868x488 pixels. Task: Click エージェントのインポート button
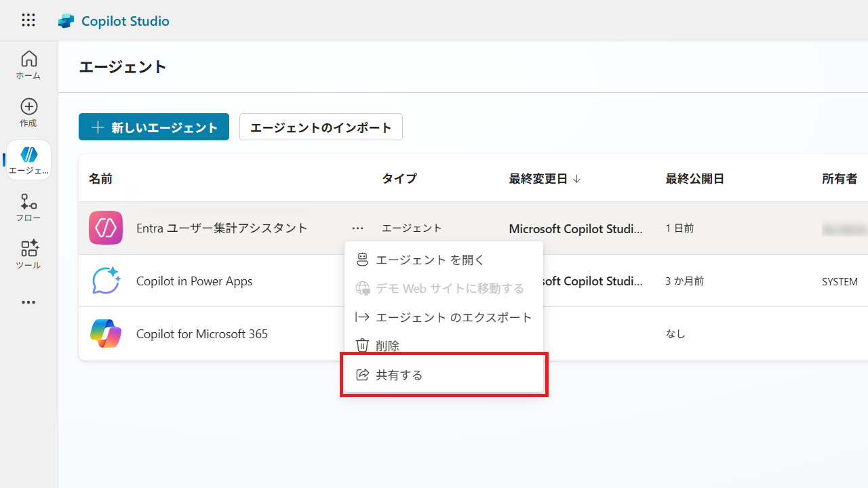point(321,127)
